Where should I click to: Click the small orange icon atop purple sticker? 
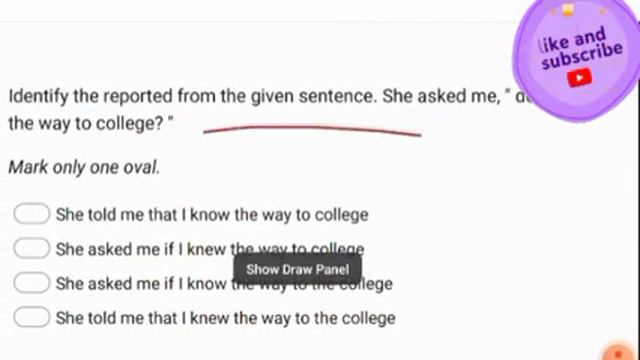tap(569, 9)
